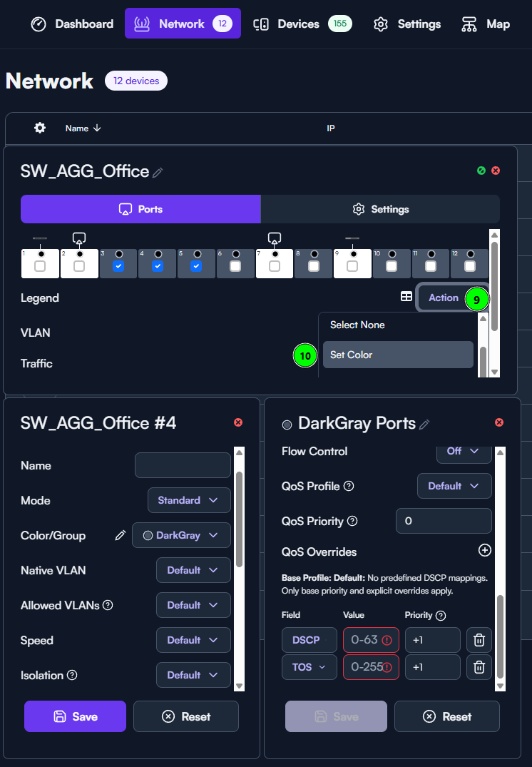
Task: Click help icon next to QoS Profile
Action: (x=349, y=486)
